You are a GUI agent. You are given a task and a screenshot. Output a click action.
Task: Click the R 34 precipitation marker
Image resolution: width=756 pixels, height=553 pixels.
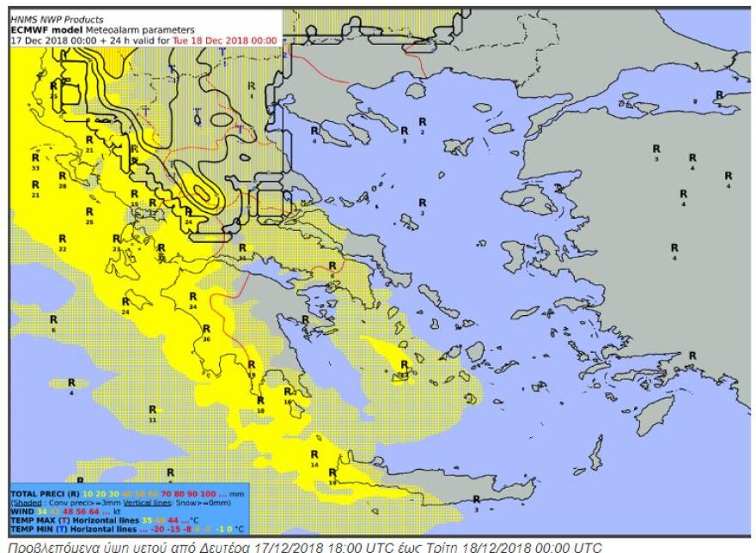[x=192, y=301]
